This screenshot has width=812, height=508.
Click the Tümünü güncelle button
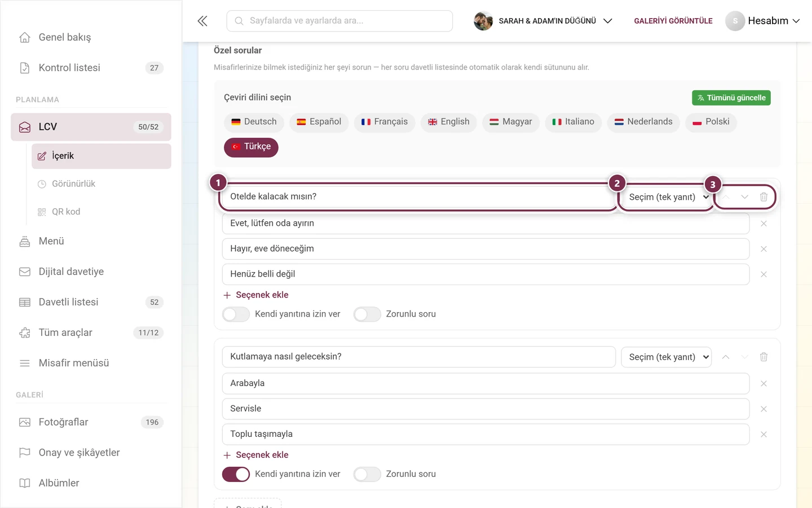click(x=731, y=98)
